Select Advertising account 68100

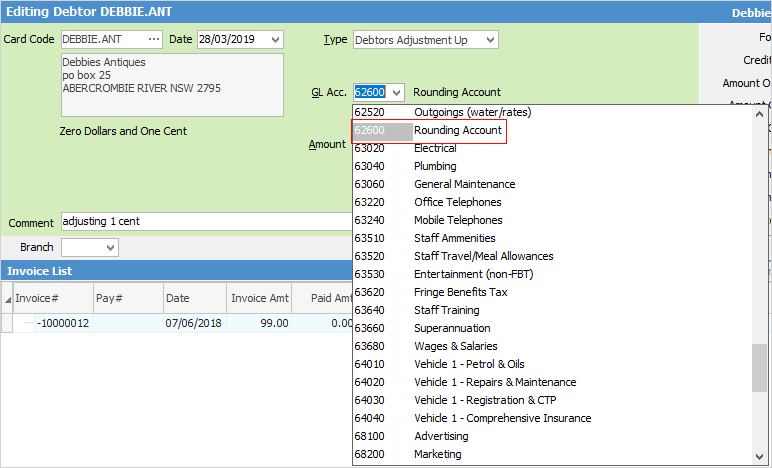440,436
